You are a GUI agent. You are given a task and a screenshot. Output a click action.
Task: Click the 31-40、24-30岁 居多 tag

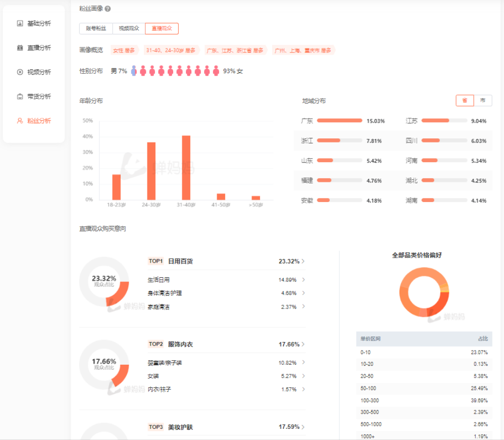click(171, 50)
